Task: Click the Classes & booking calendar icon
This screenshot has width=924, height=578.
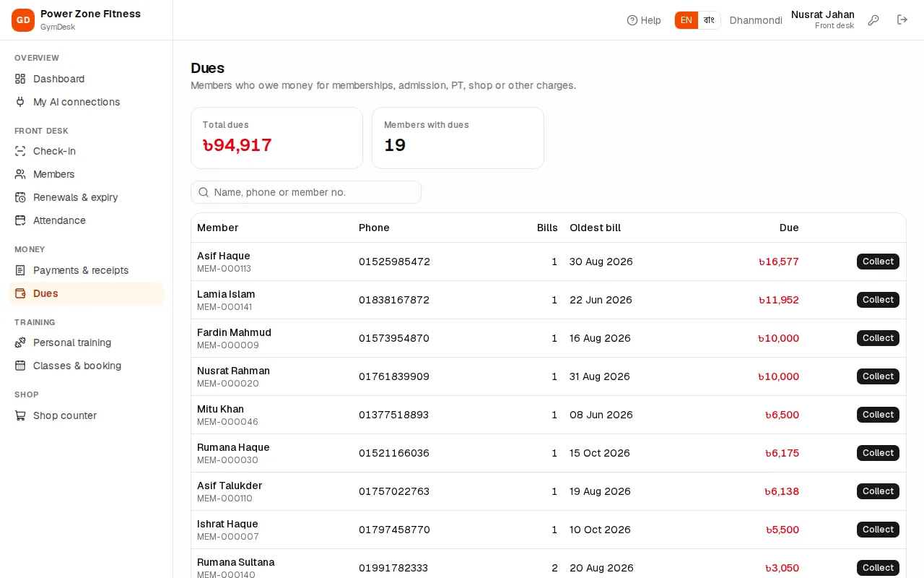Action: click(20, 366)
